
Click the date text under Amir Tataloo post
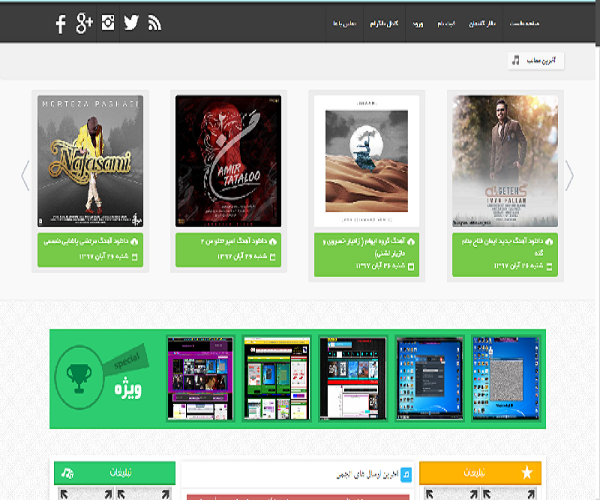tap(242, 257)
